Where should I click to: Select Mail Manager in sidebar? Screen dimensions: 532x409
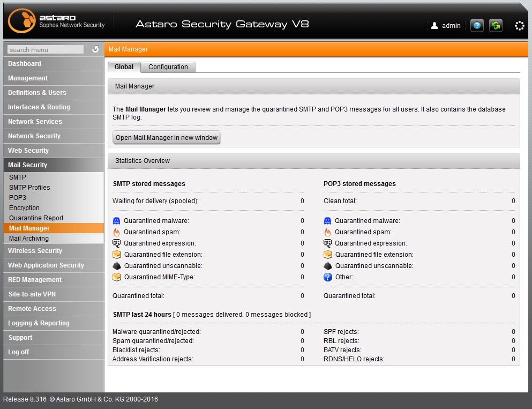[54, 228]
